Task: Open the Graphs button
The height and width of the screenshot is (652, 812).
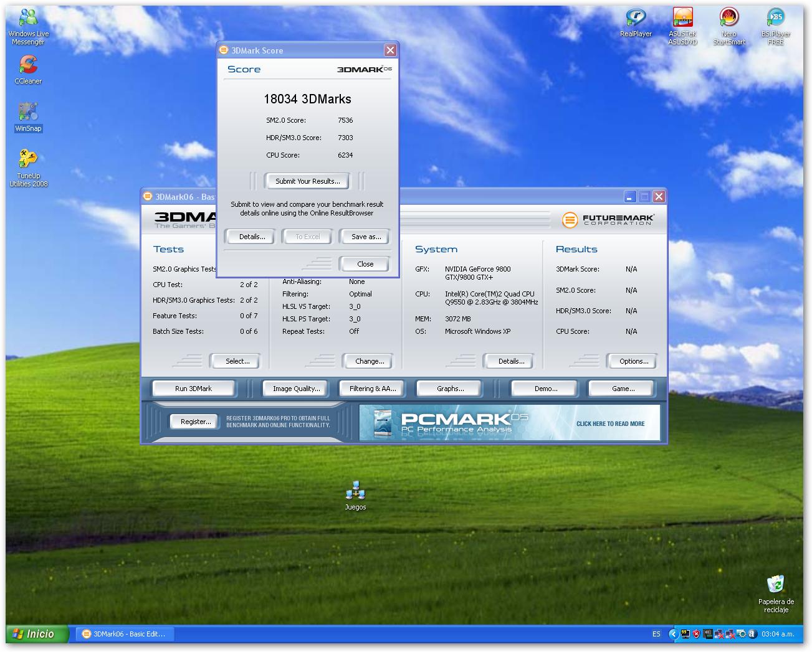Action: [x=450, y=389]
